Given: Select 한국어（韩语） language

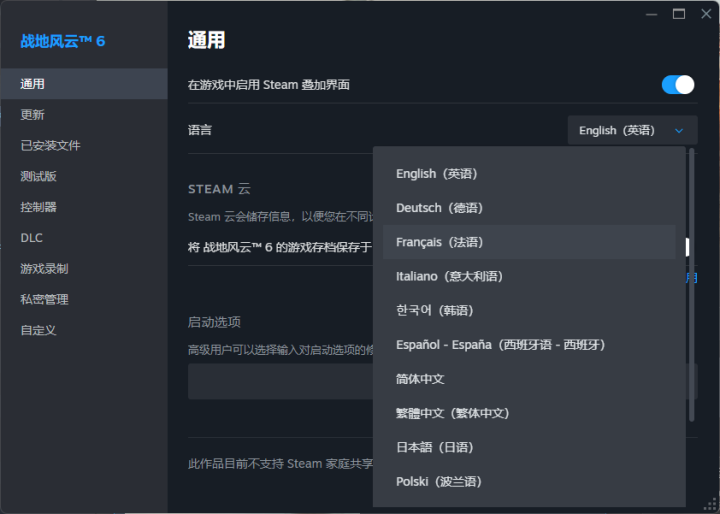Looking at the screenshot, I should (x=435, y=310).
